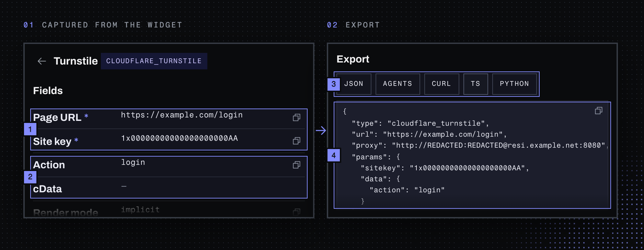Select the site key value 1x00000000000000000000AA
The height and width of the screenshot is (250, 644).
click(x=180, y=138)
